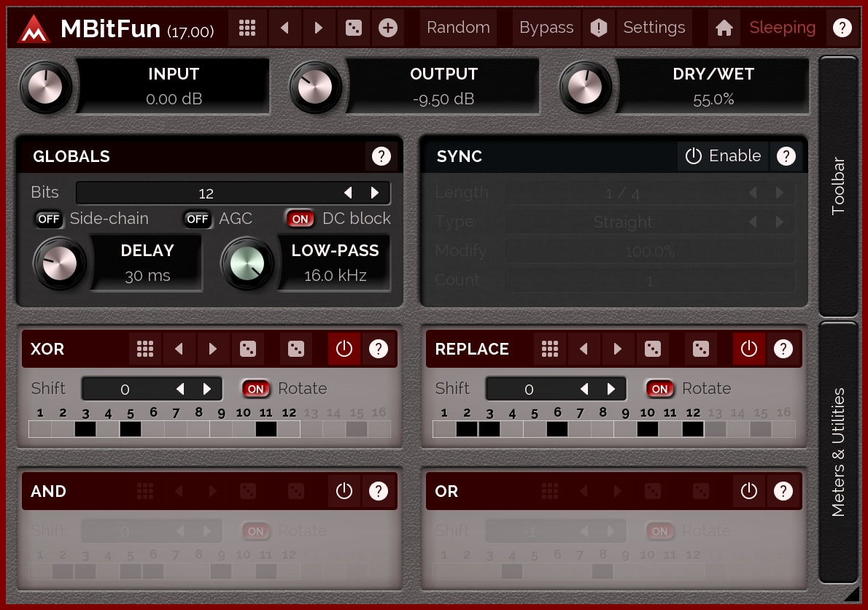Image resolution: width=868 pixels, height=610 pixels.
Task: Click the Bypass button
Action: point(546,28)
